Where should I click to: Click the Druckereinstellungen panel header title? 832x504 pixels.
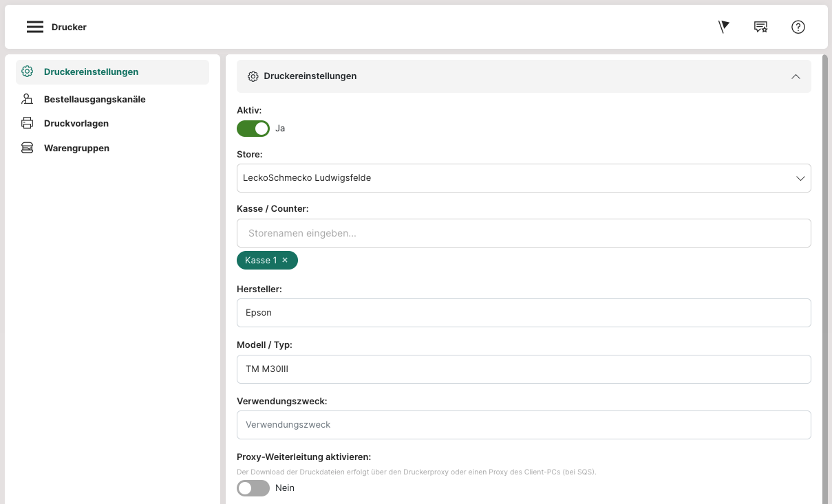pyautogui.click(x=310, y=76)
